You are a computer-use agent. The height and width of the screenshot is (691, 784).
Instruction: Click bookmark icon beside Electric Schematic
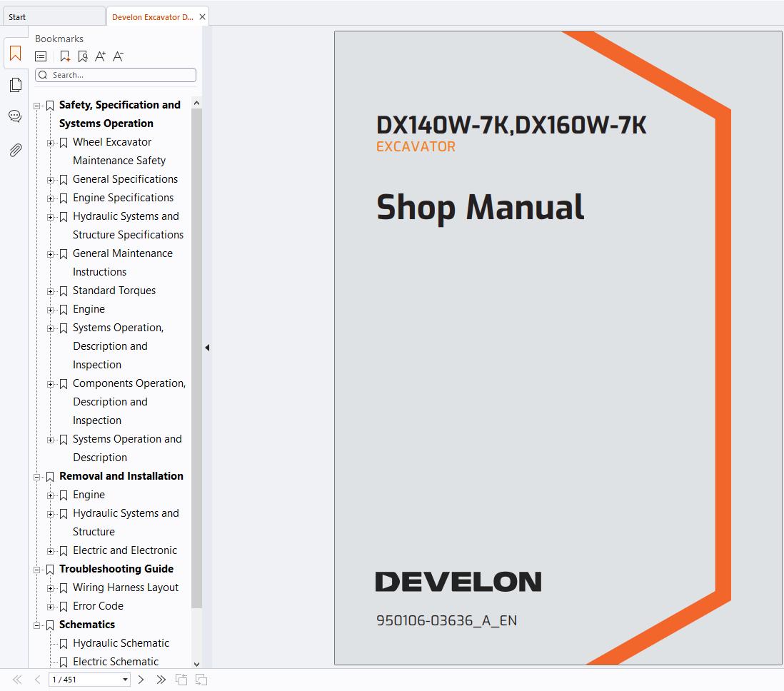coord(64,662)
